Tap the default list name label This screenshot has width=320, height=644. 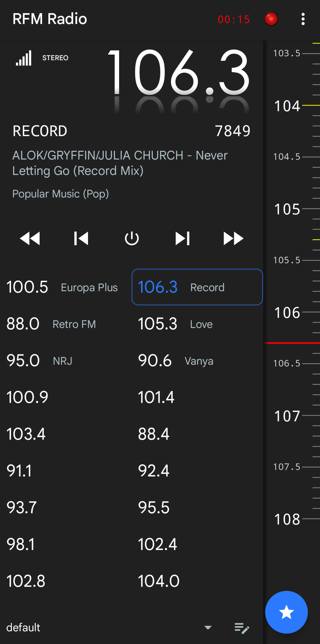pyautogui.click(x=23, y=628)
